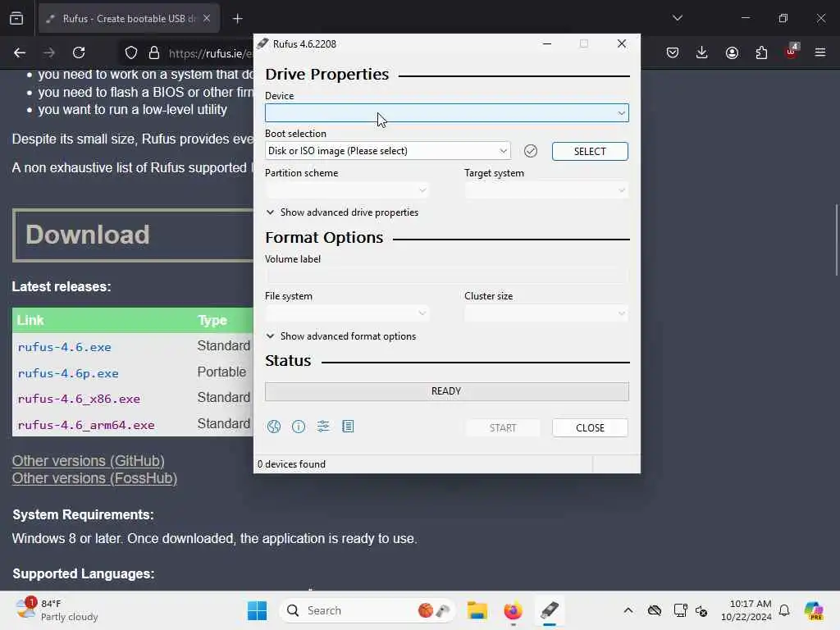Image resolution: width=840 pixels, height=630 pixels.
Task: Open the Device dropdown in Rufus
Action: click(x=447, y=113)
